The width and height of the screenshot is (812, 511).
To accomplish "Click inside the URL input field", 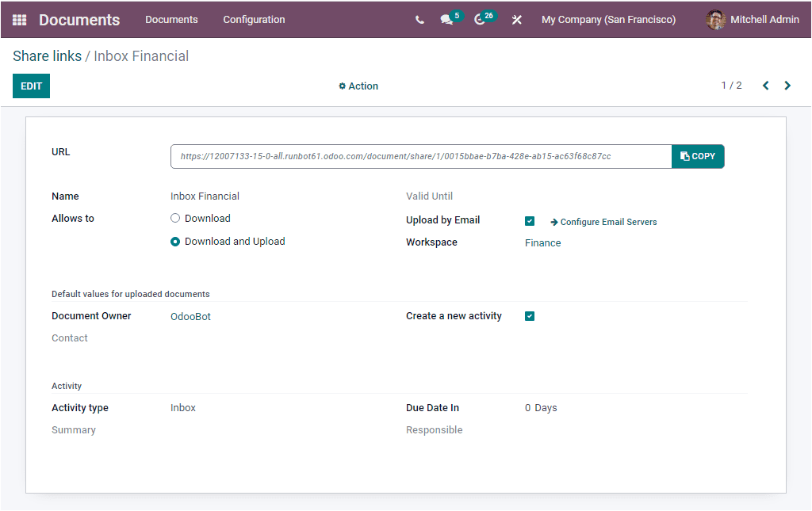I will click(x=420, y=156).
